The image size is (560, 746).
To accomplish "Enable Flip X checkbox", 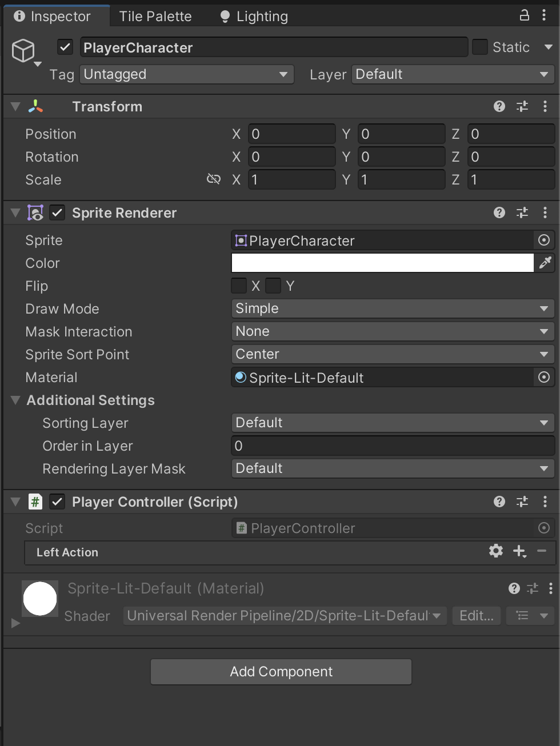I will point(239,286).
